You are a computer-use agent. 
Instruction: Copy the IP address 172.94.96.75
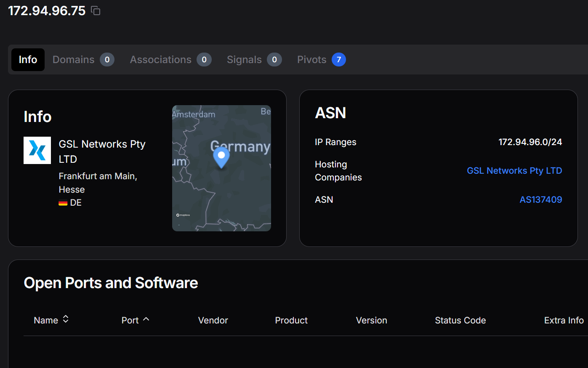96,11
